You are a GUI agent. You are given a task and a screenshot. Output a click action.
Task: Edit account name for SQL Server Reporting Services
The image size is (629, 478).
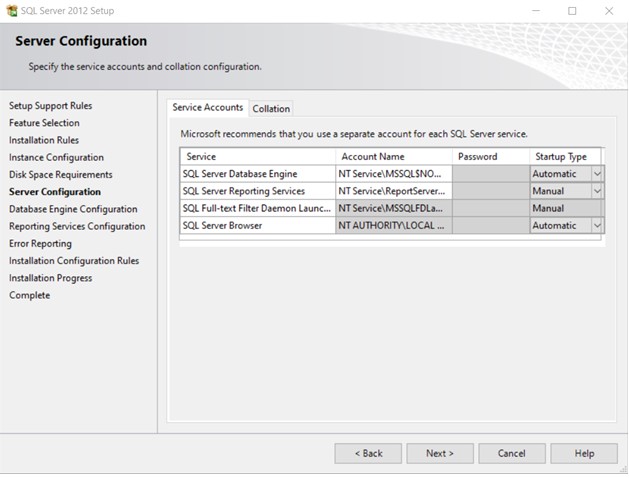pyautogui.click(x=394, y=191)
